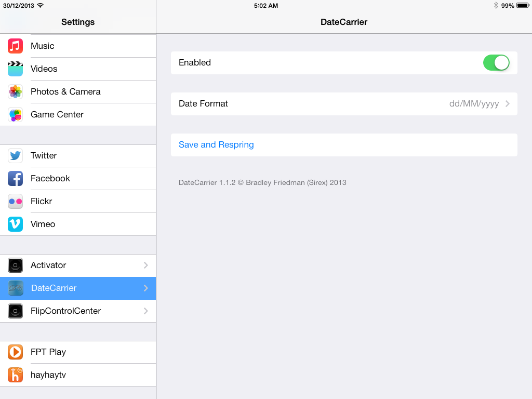
Task: Tap the Date Format label
Action: point(203,104)
